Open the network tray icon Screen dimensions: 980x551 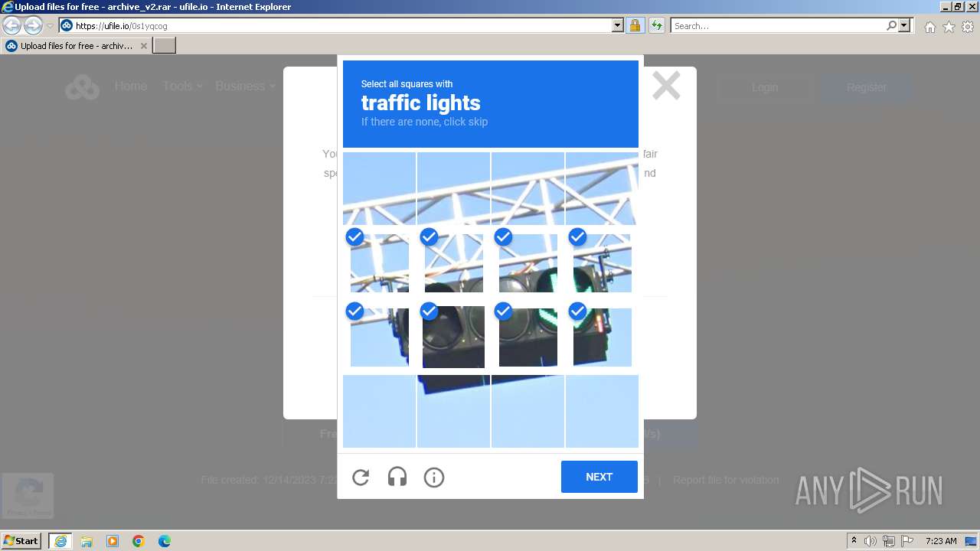pos(889,541)
